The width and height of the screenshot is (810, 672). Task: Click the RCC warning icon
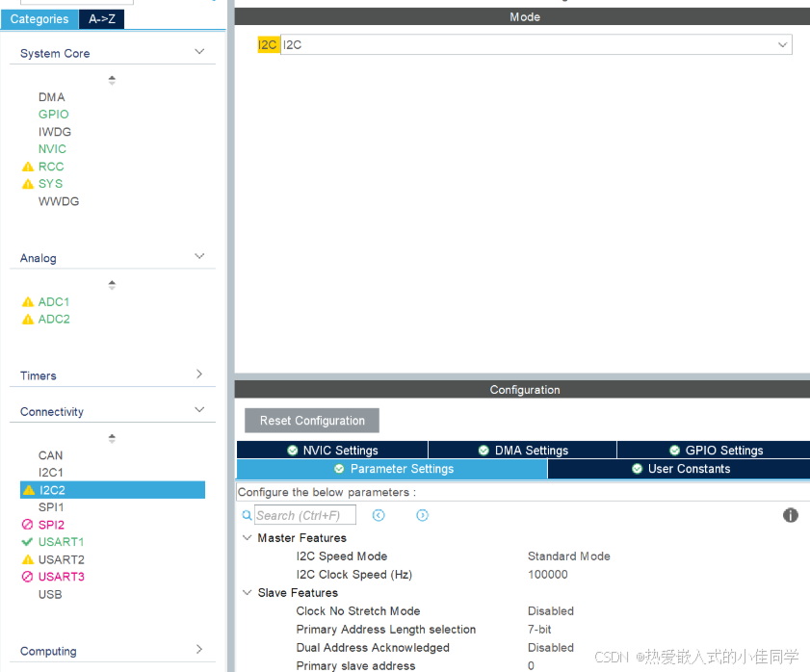pos(28,167)
